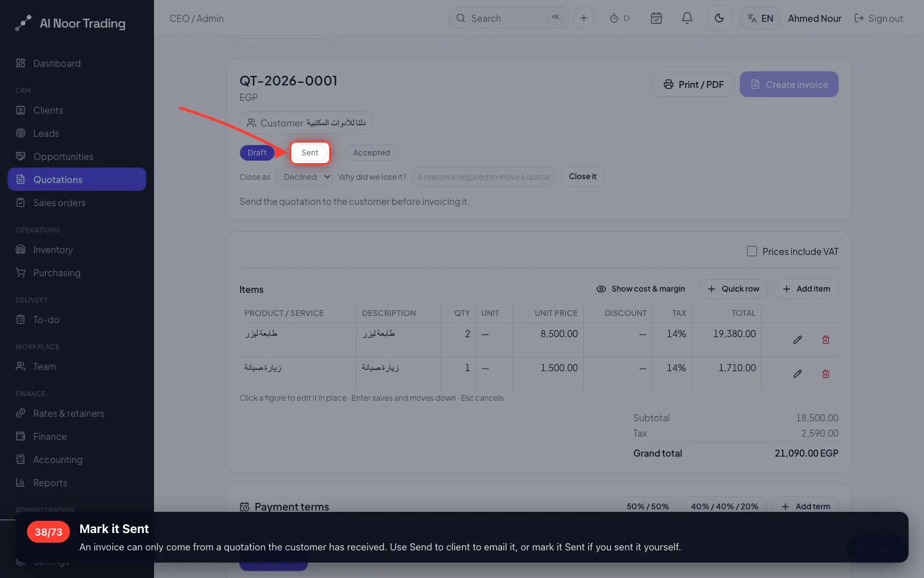Screen dimensions: 924x578
Task: Apply 50% / 50% payment terms preset
Action: click(x=647, y=506)
